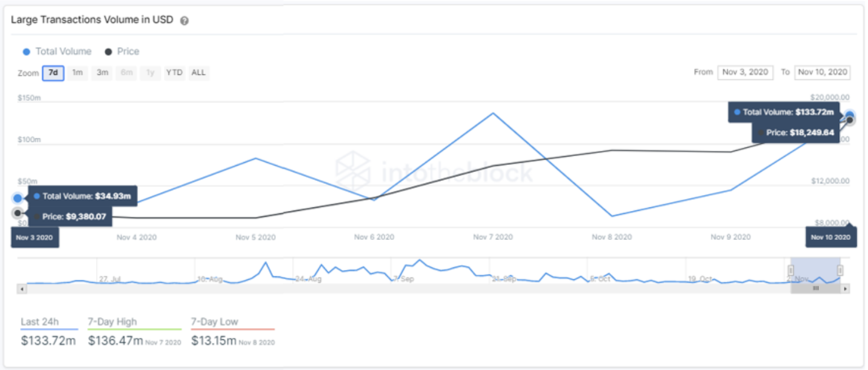This screenshot has height=370, width=868.
Task: Select the 1m zoom range
Action: [77, 73]
